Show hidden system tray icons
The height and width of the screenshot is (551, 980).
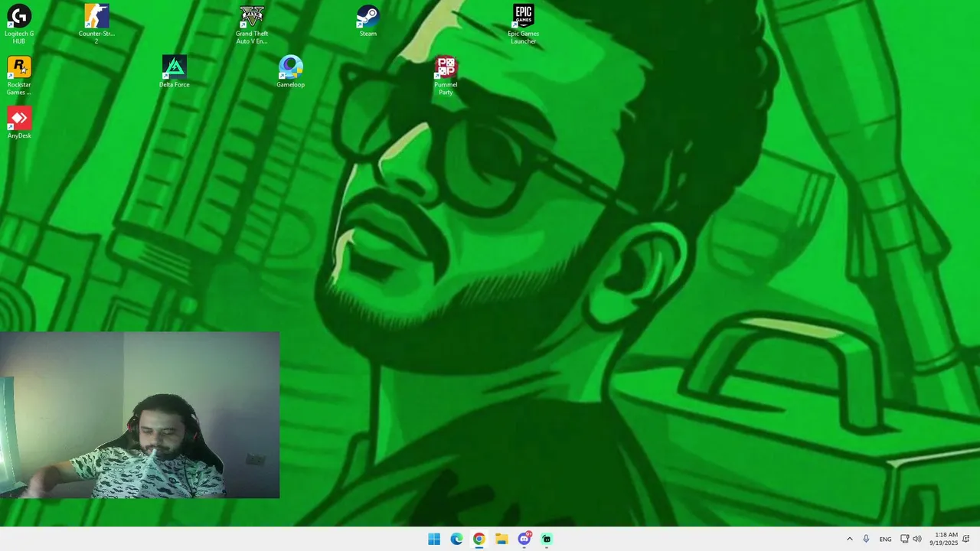[849, 539]
